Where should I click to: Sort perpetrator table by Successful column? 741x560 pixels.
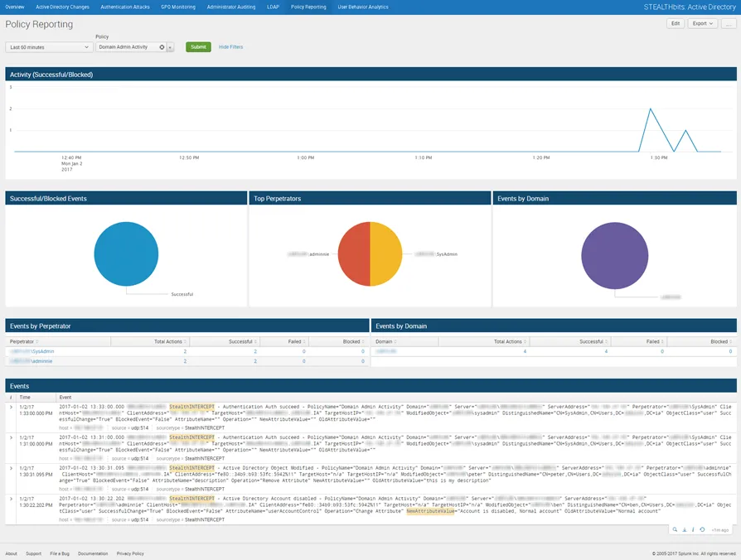[242, 341]
